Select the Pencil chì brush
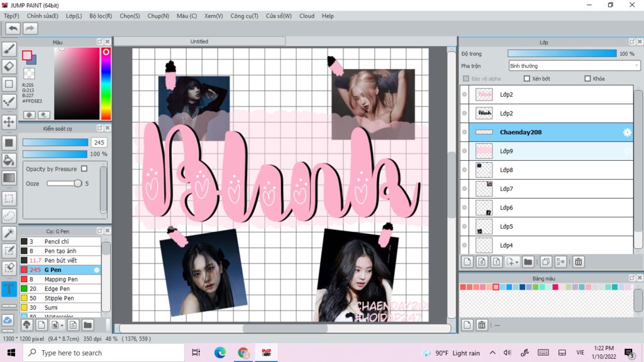Viewport: 644px width, 362px height. (60, 241)
